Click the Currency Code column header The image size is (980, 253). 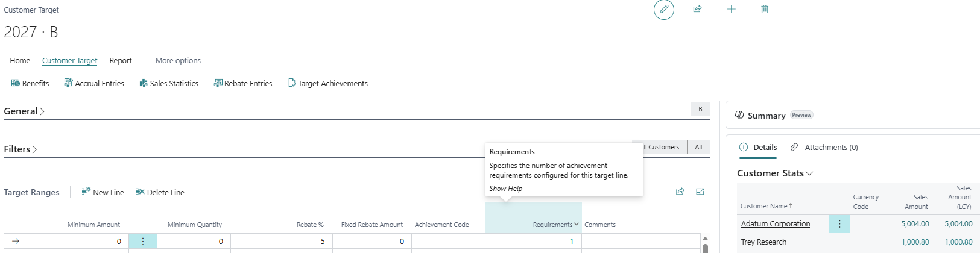coord(865,202)
